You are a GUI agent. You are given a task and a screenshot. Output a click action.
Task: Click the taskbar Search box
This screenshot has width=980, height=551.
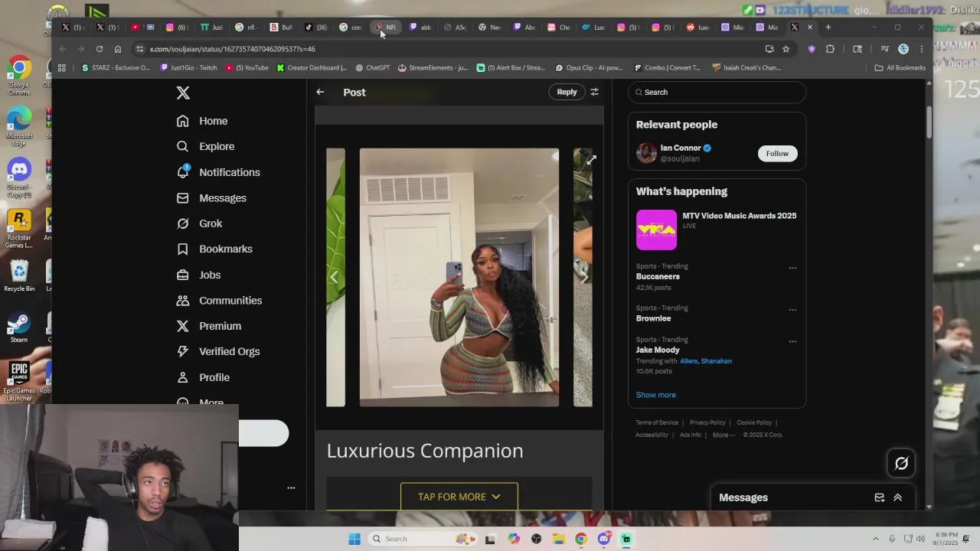423,539
